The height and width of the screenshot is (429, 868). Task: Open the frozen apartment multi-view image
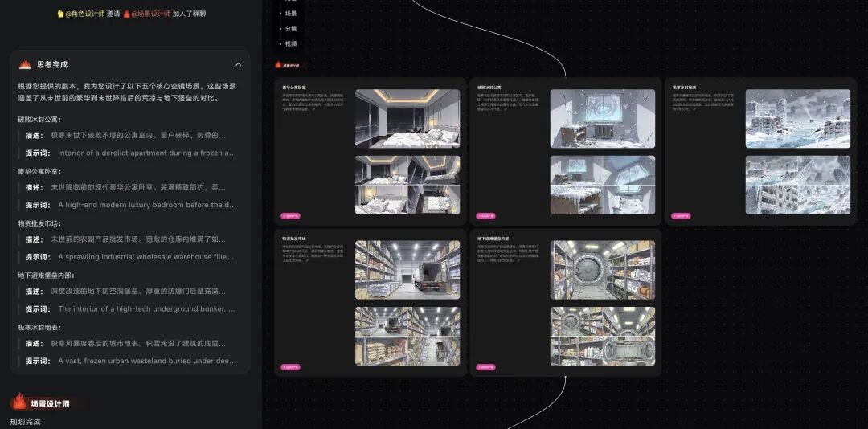(602, 185)
